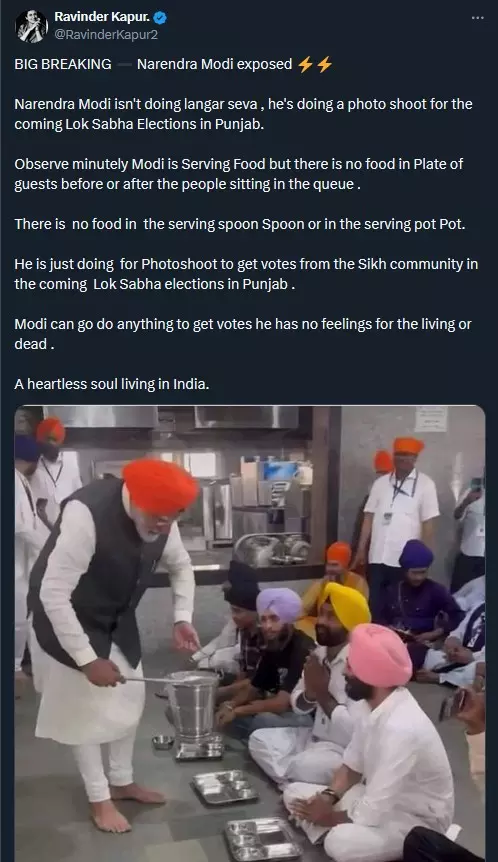The height and width of the screenshot is (862, 498).
Task: Open the Ravinder Kapur profile avatar
Action: click(x=31, y=26)
